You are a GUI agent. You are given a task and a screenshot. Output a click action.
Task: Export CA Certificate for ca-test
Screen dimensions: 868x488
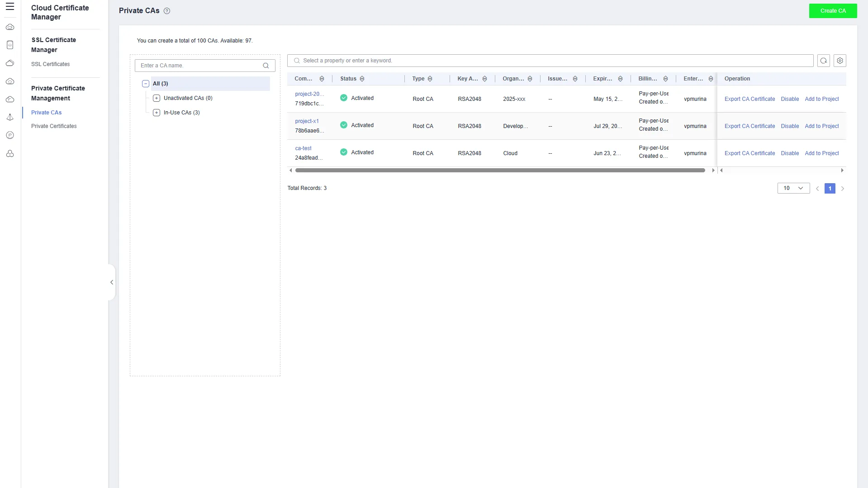[749, 153]
